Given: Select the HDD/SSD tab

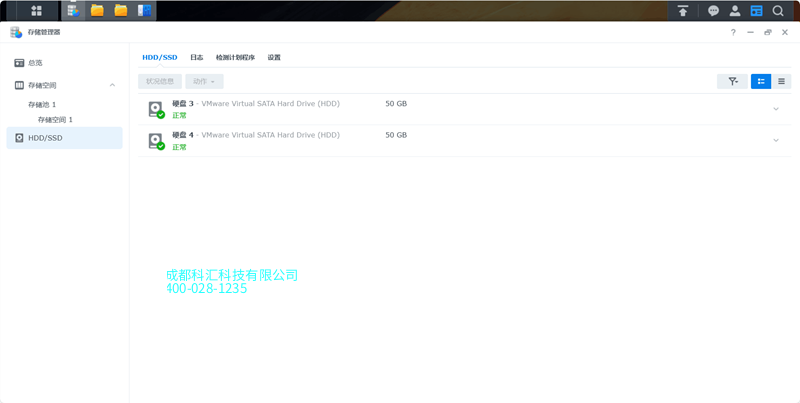Looking at the screenshot, I should point(160,57).
